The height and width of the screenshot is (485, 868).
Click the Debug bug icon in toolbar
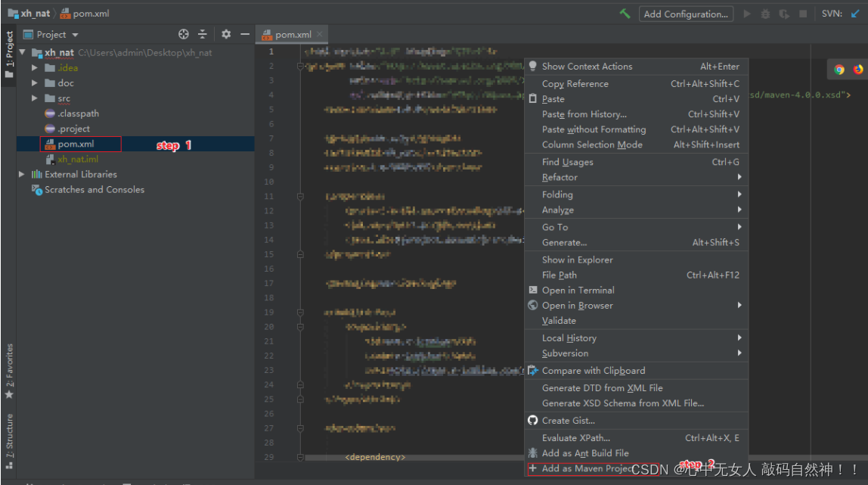click(766, 14)
